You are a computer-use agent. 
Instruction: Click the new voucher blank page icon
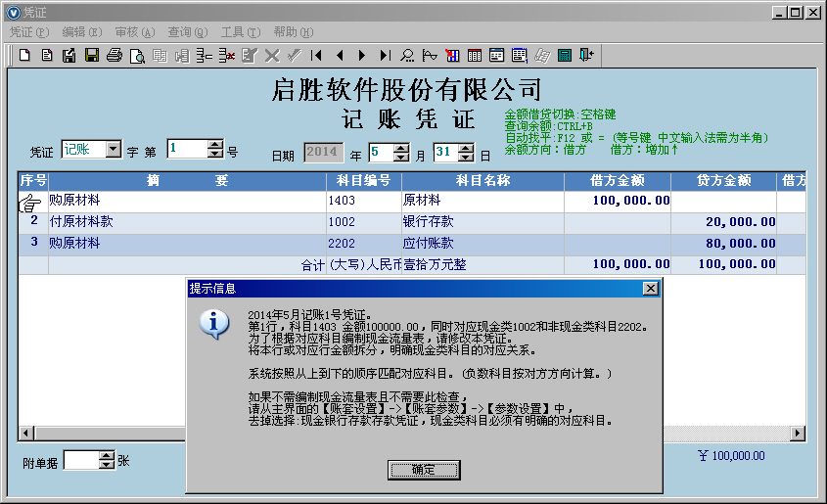tap(24, 55)
